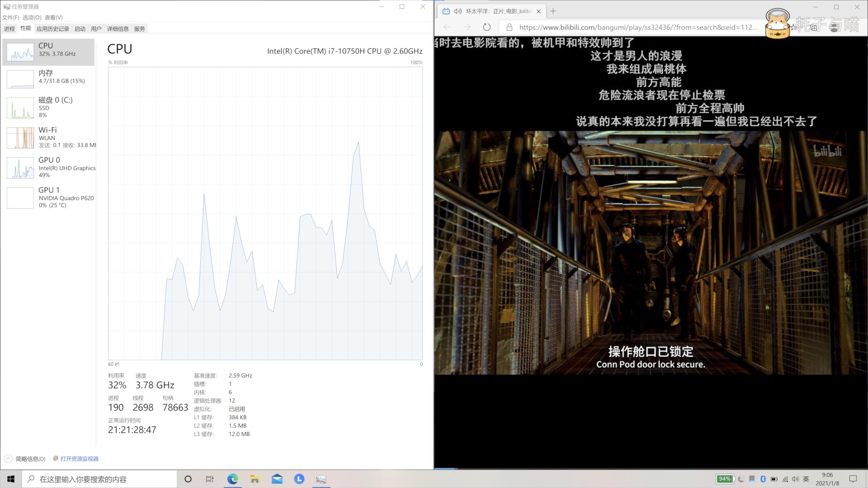Click the grey-blue square tray icon
The height and width of the screenshot is (488, 868).
(752, 479)
